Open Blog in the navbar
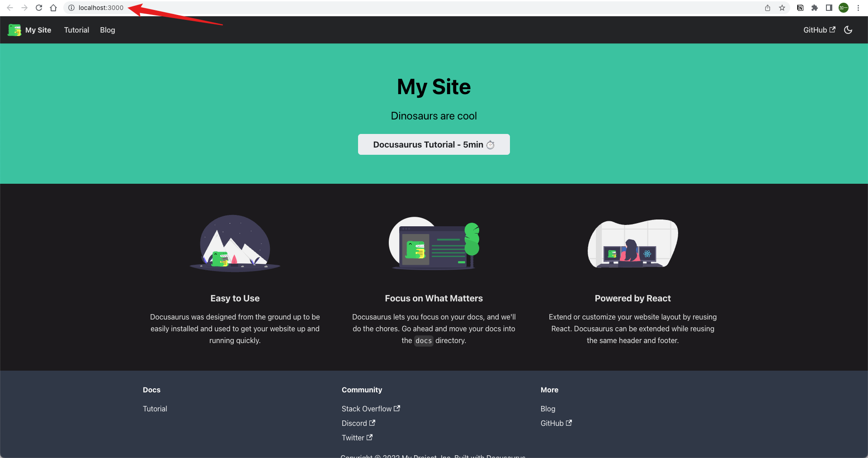The image size is (868, 458). point(108,30)
